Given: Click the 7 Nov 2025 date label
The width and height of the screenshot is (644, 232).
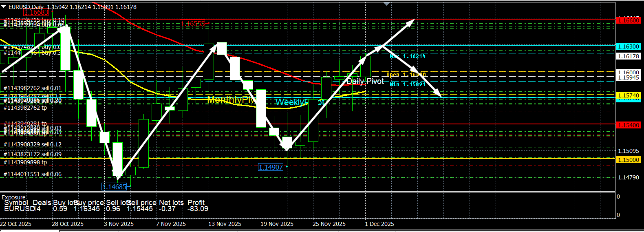Looking at the screenshot, I should point(171,224).
